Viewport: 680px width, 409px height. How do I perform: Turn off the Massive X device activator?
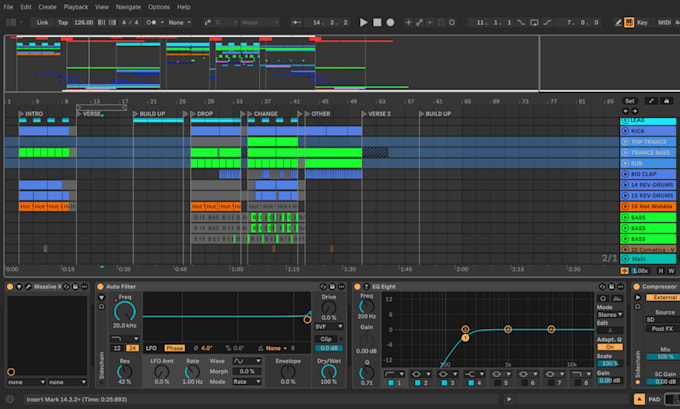[10, 287]
